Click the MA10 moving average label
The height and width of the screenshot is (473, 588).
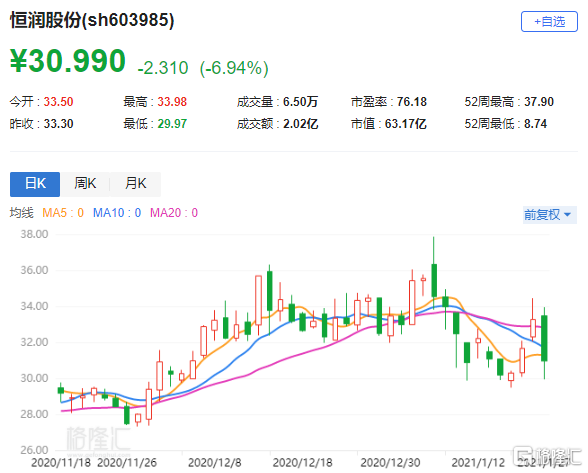[x=117, y=213]
